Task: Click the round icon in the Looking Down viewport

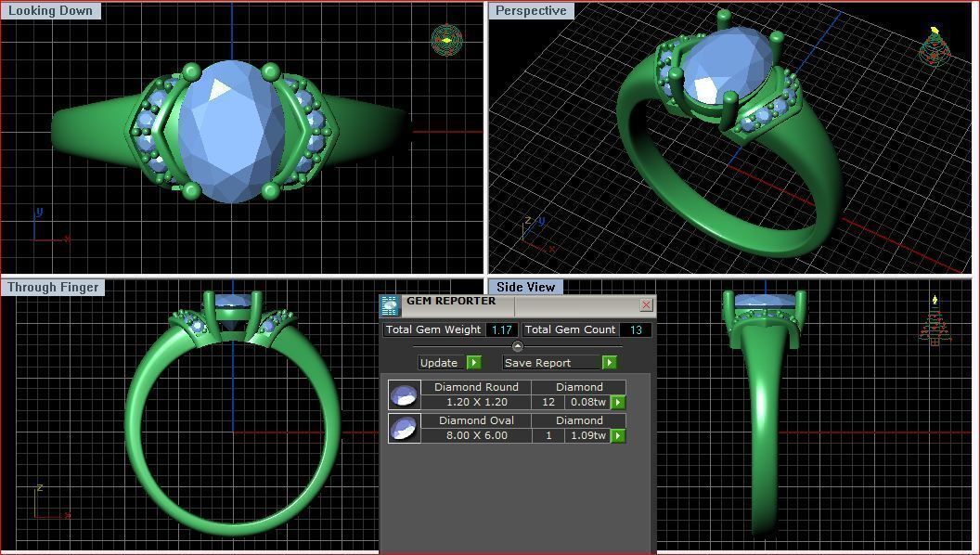Action: coord(447,41)
